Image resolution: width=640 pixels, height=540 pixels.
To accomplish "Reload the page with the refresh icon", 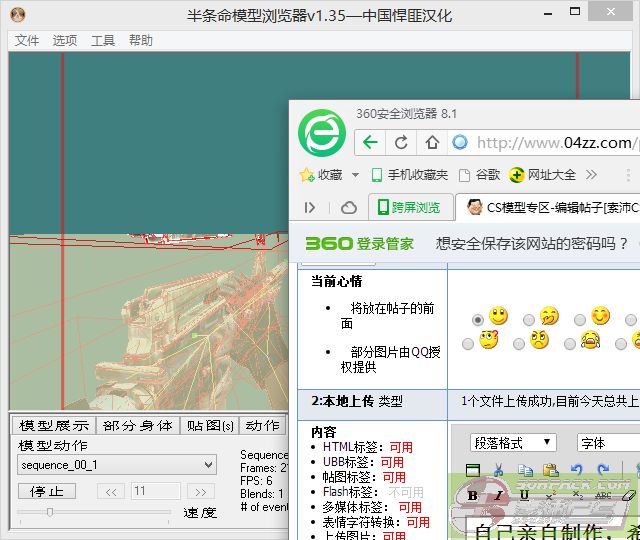I will pyautogui.click(x=401, y=142).
